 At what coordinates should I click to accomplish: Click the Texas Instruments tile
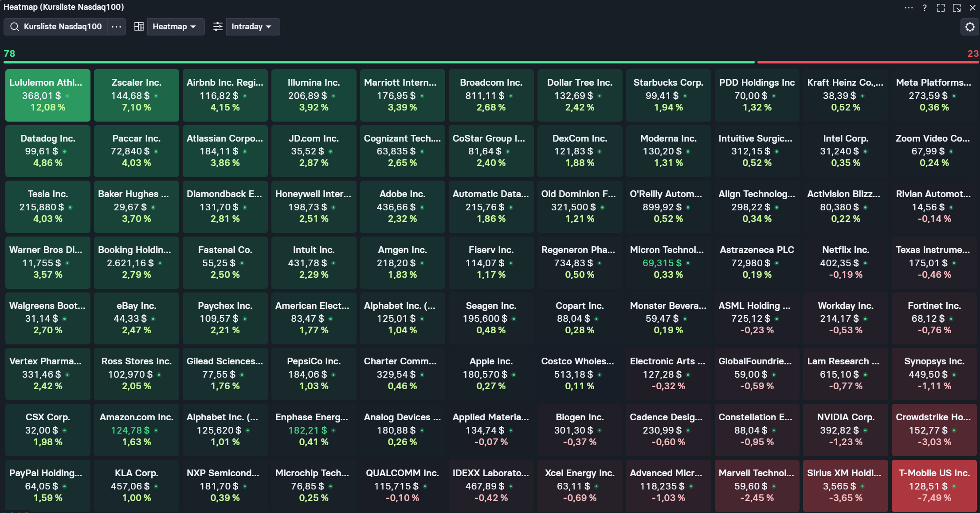934,263
